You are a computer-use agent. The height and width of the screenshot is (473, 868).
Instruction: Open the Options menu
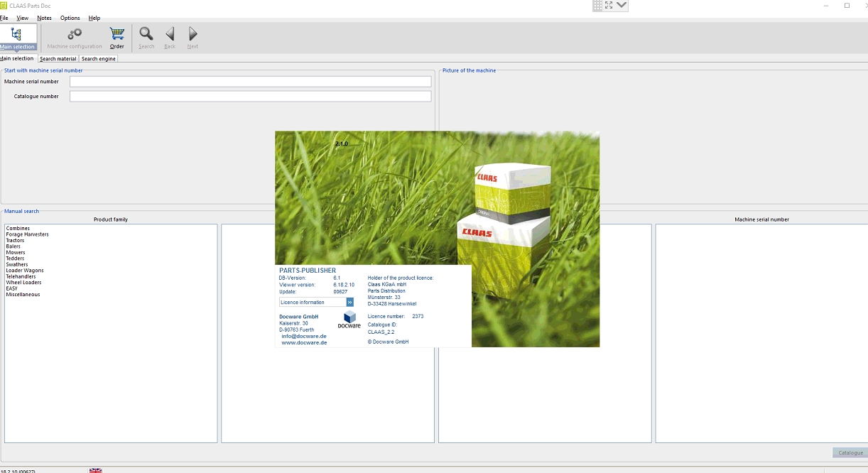coord(70,18)
